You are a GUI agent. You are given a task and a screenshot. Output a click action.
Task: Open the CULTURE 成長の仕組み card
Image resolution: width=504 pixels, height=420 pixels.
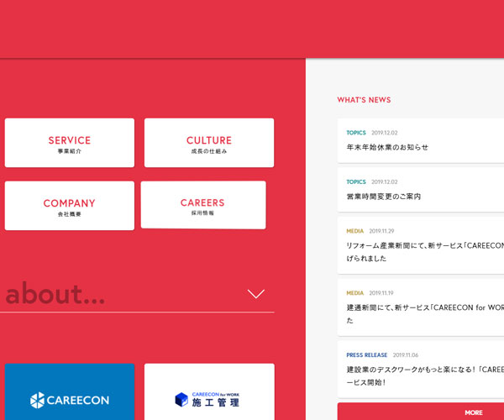[208, 143]
